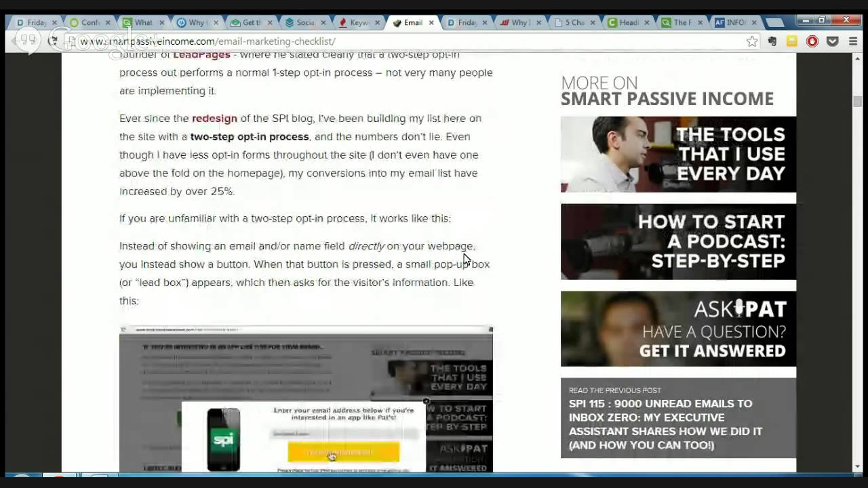This screenshot has width=868, height=488.
Task: Open the AskPat Have a Question banner
Action: (678, 329)
